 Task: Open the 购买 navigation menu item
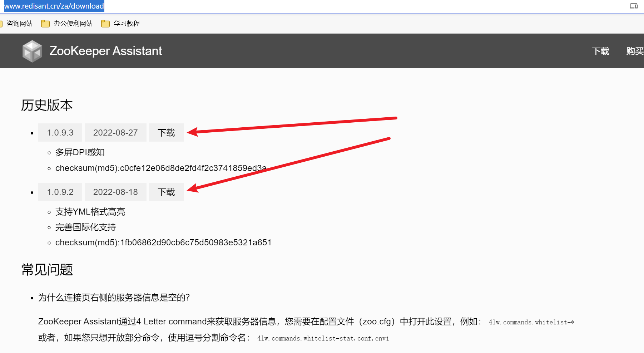635,51
